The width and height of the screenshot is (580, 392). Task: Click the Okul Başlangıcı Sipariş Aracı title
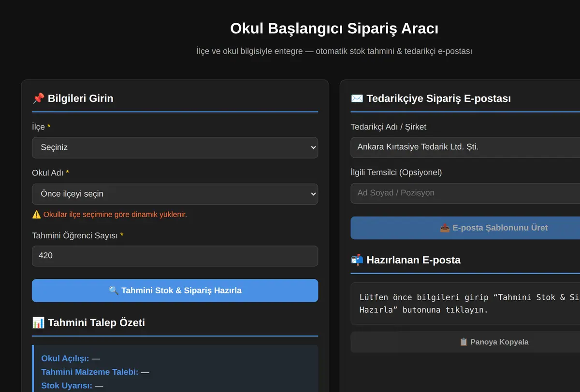[334, 29]
